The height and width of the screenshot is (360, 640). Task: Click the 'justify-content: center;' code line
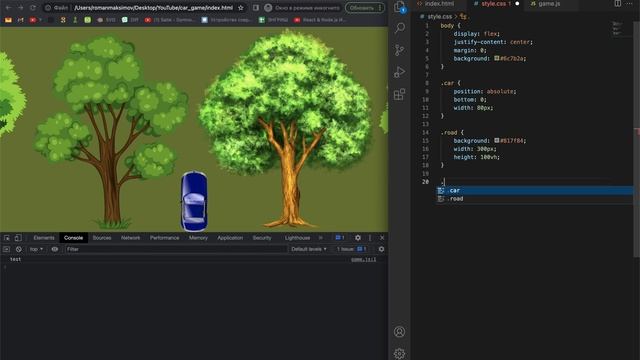point(493,42)
